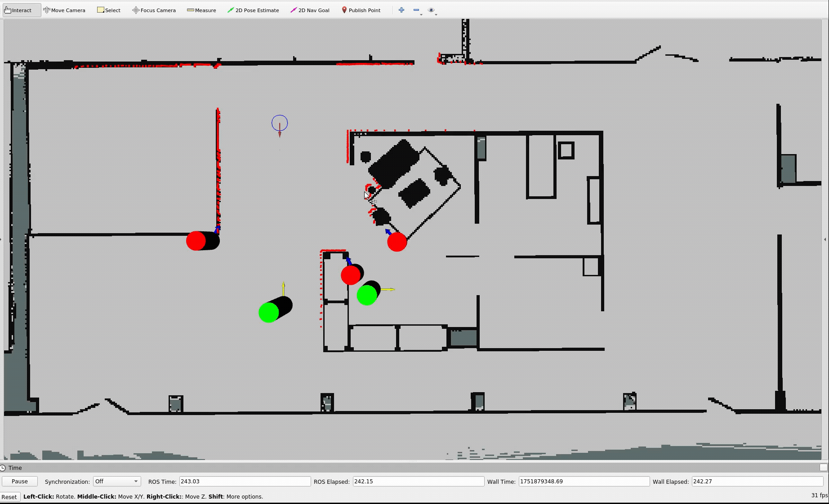The image size is (829, 504).
Task: Enable the Publish Point tool
Action: (x=361, y=10)
